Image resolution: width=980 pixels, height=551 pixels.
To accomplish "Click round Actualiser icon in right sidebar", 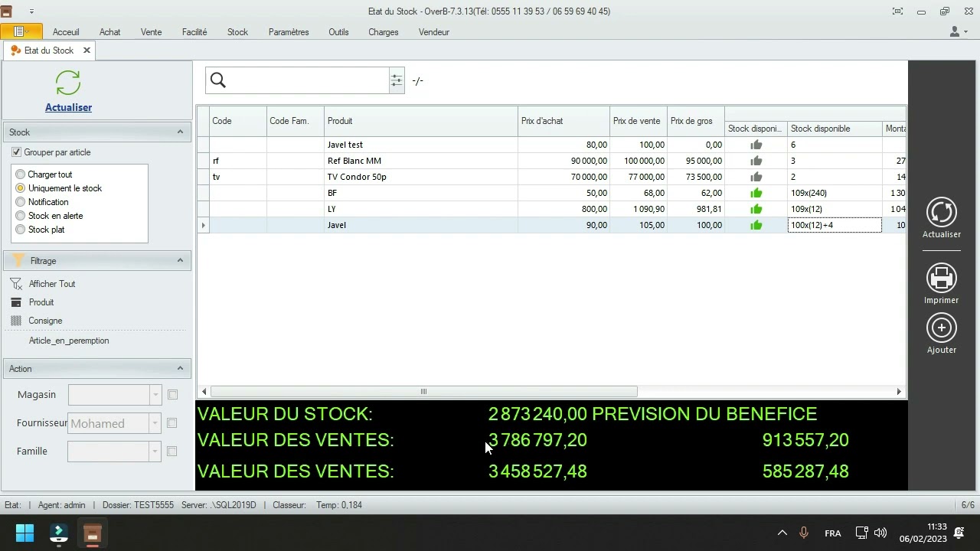I will (x=942, y=213).
